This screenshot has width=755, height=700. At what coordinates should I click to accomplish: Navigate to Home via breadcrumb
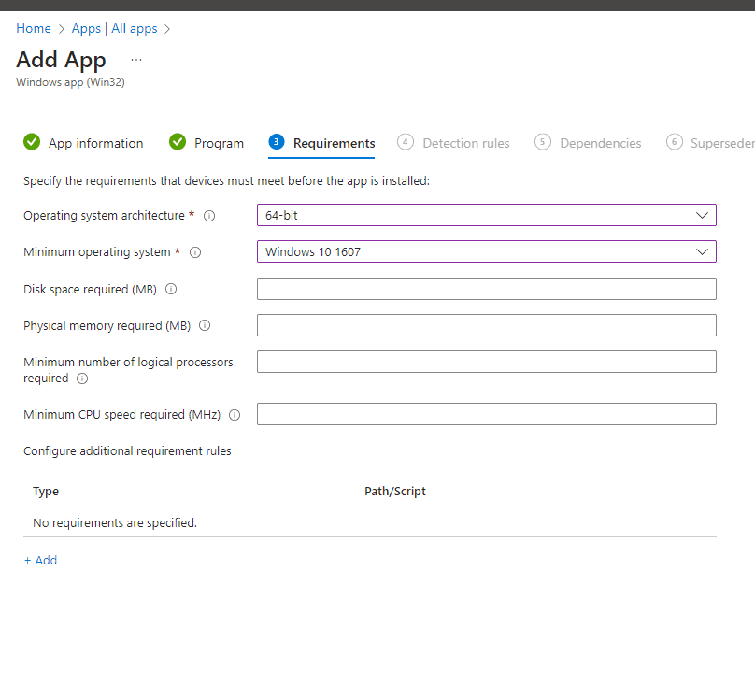[34, 28]
